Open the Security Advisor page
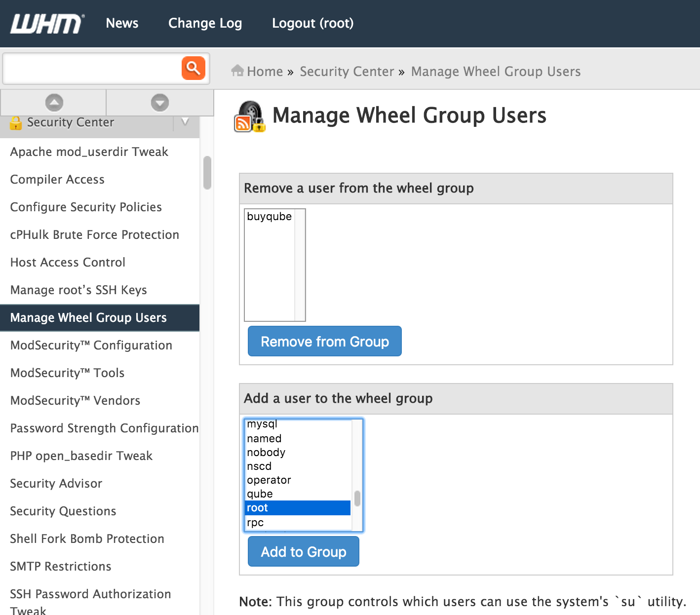 click(x=56, y=483)
